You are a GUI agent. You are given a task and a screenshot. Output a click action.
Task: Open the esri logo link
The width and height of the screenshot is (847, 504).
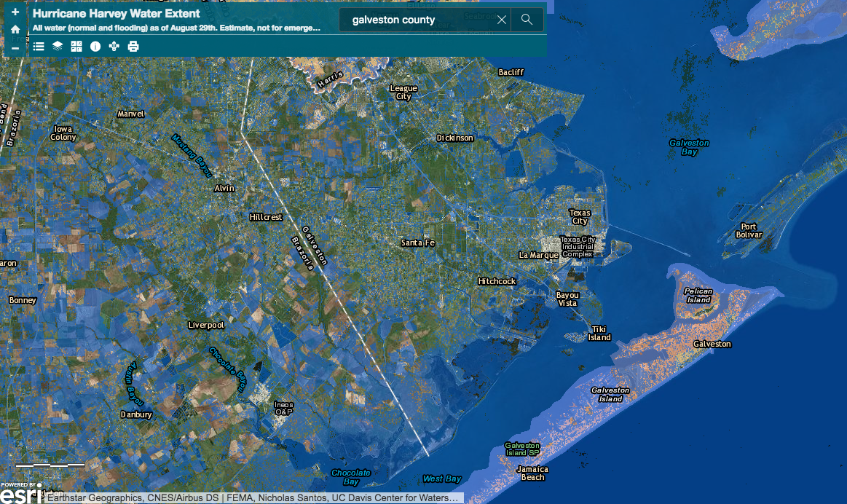pos(20,493)
